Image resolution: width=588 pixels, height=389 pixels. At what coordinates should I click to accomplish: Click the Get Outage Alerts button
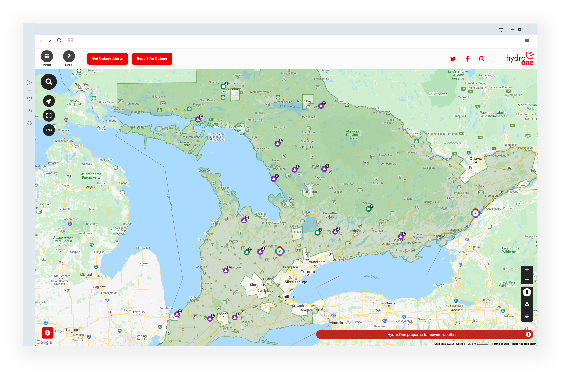coord(107,59)
